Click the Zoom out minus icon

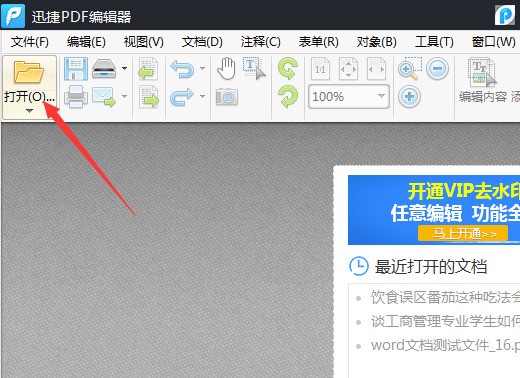(x=437, y=69)
